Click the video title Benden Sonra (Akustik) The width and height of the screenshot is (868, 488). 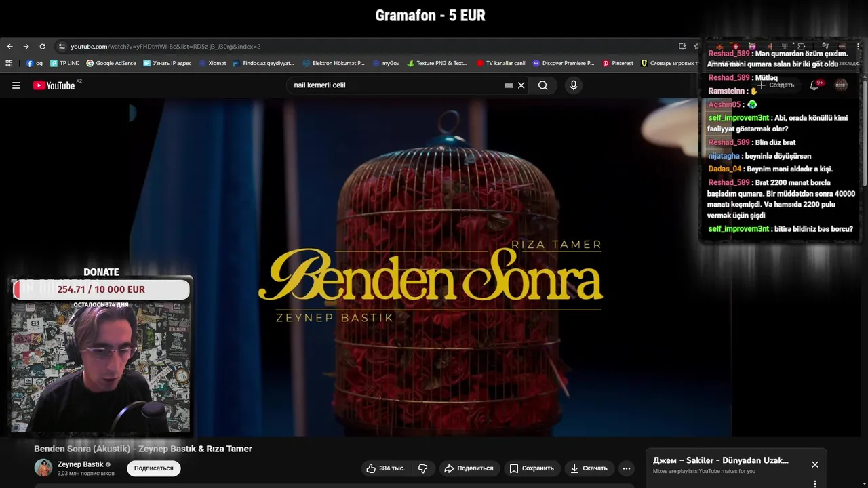143,449
